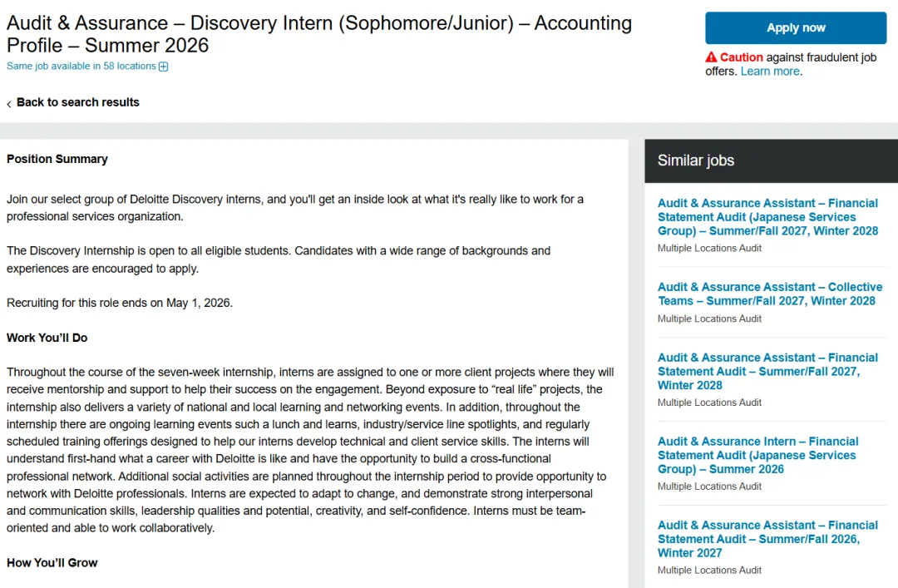The image size is (898, 588).
Task: Click the Work You'll Do heading
Action: (47, 338)
